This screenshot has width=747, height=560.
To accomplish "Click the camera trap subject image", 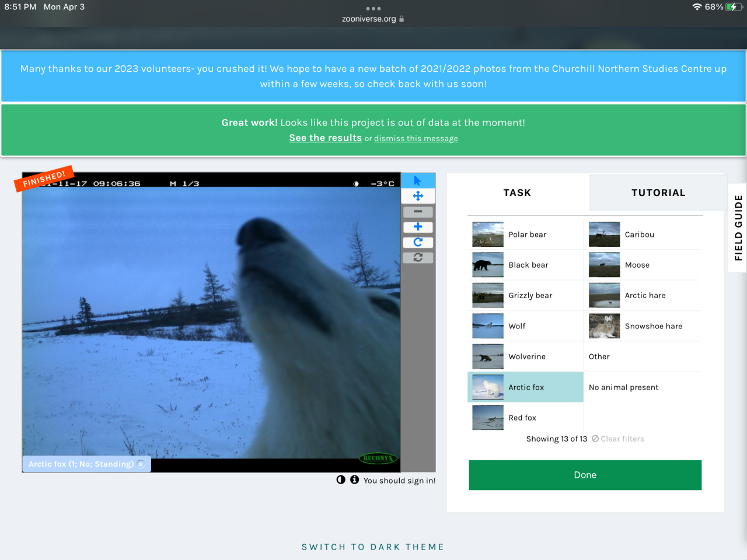I will point(211,322).
